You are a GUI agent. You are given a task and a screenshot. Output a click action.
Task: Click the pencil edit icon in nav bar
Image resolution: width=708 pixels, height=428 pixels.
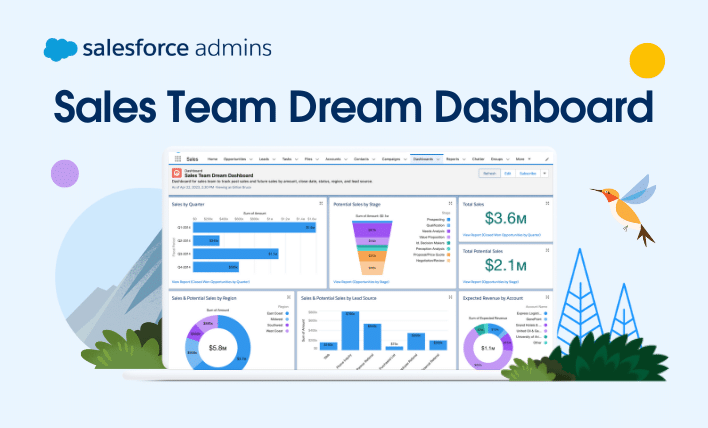pyautogui.click(x=547, y=159)
